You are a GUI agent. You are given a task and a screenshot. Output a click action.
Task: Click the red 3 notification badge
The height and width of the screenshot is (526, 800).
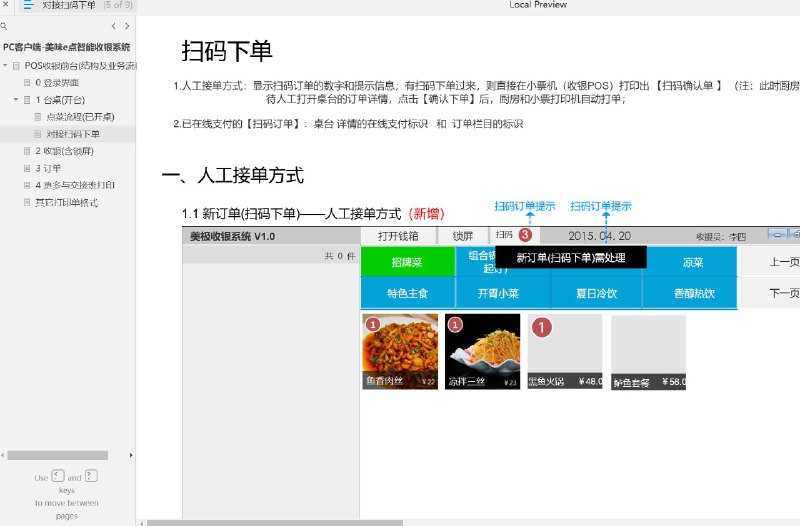pyautogui.click(x=525, y=235)
